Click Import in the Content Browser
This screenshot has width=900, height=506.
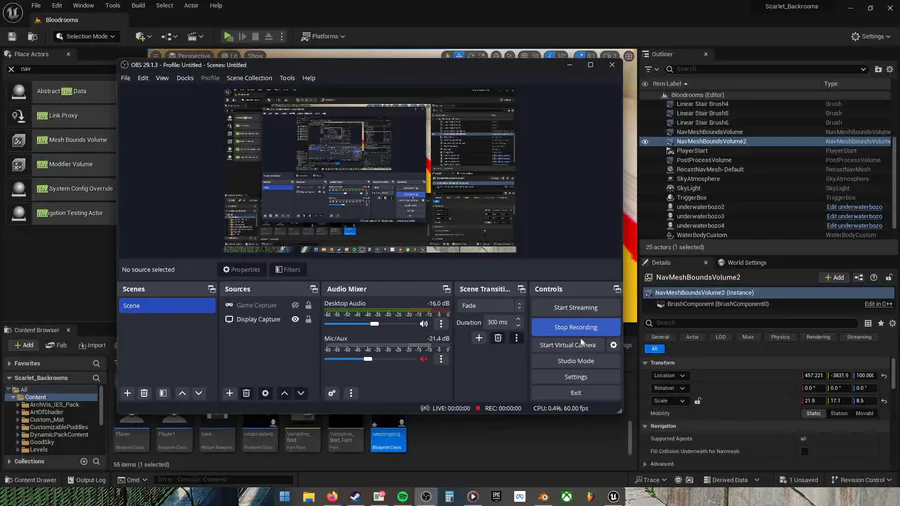[92, 345]
